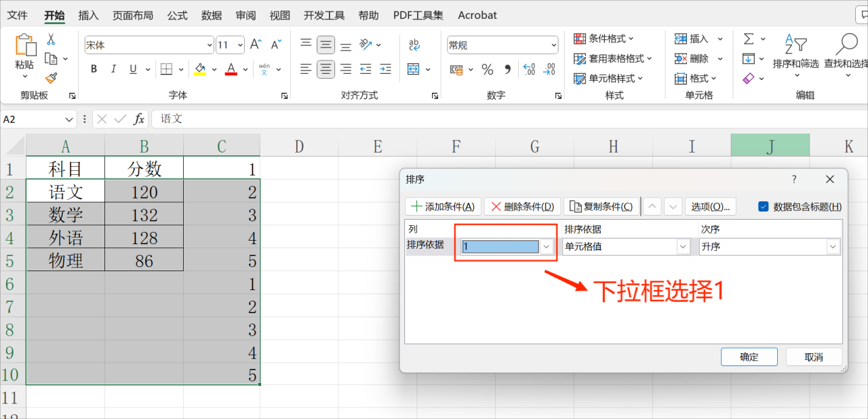Viewport: 868px width, 419px height.
Task: Click the Merge and Center icon
Action: pyautogui.click(x=414, y=68)
